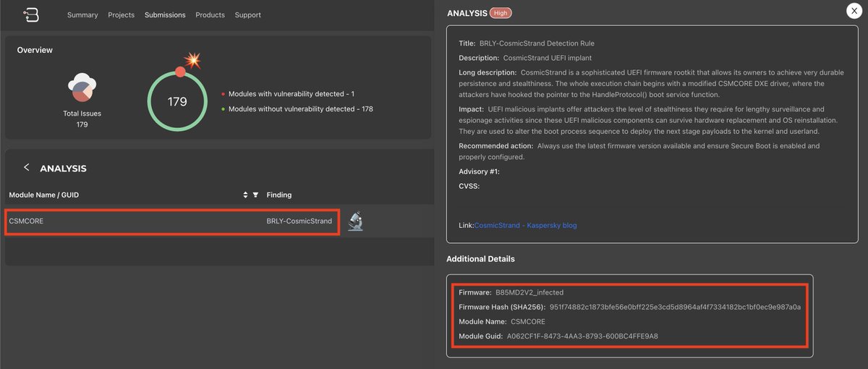The image size is (868, 369).
Task: Click the Total Issues 179 label
Action: coord(82,119)
